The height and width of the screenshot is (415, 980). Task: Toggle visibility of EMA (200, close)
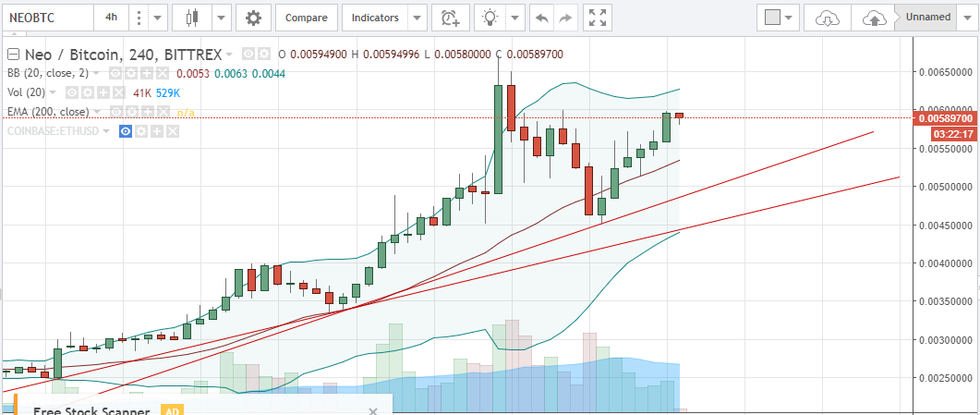[x=115, y=112]
